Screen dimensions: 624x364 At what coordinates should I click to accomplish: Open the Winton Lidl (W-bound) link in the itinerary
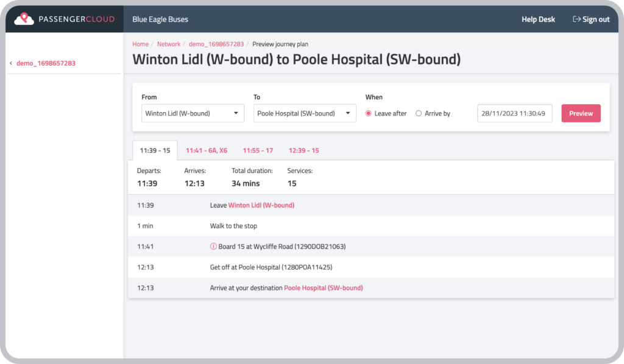pyautogui.click(x=261, y=205)
